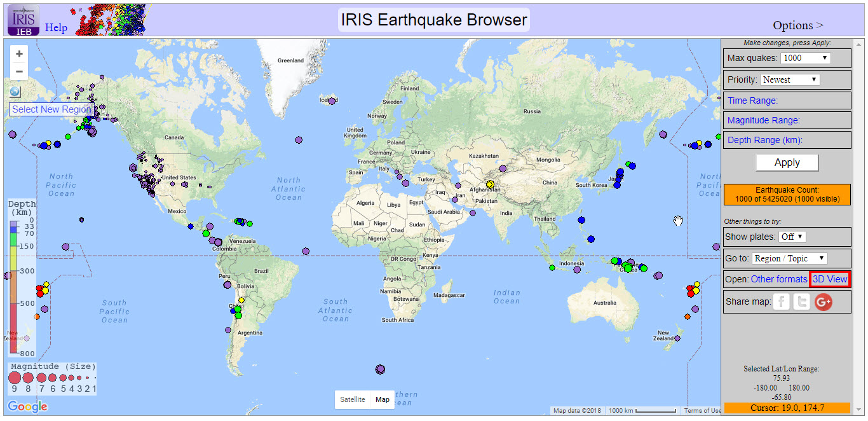Open the Region / Topic dropdown
The image size is (868, 421).
point(790,258)
